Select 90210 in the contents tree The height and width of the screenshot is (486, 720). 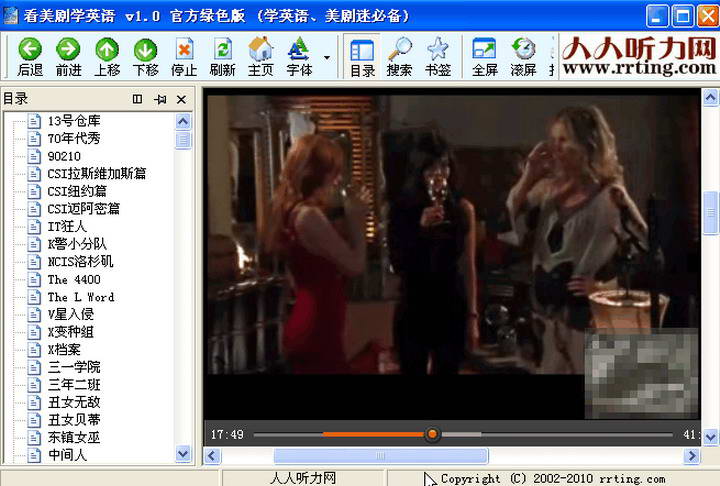(64, 156)
